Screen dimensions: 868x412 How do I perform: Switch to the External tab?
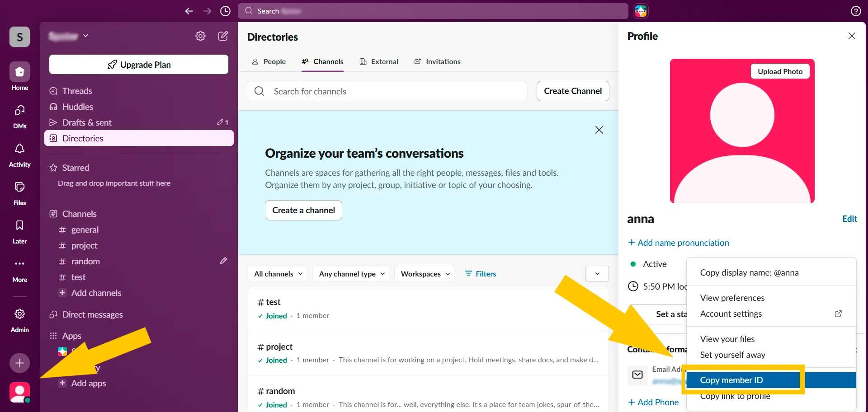[379, 61]
